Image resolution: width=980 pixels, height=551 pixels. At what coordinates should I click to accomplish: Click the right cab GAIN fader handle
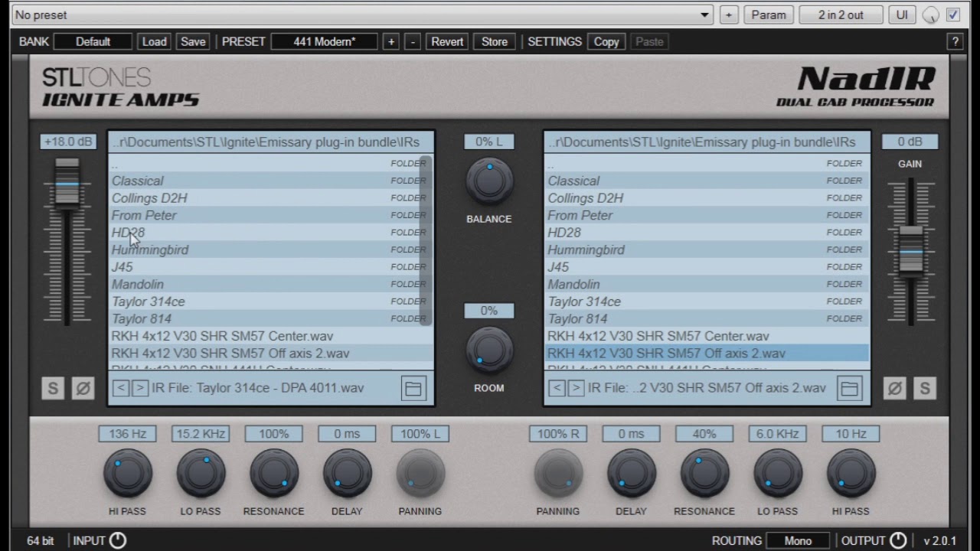click(910, 250)
